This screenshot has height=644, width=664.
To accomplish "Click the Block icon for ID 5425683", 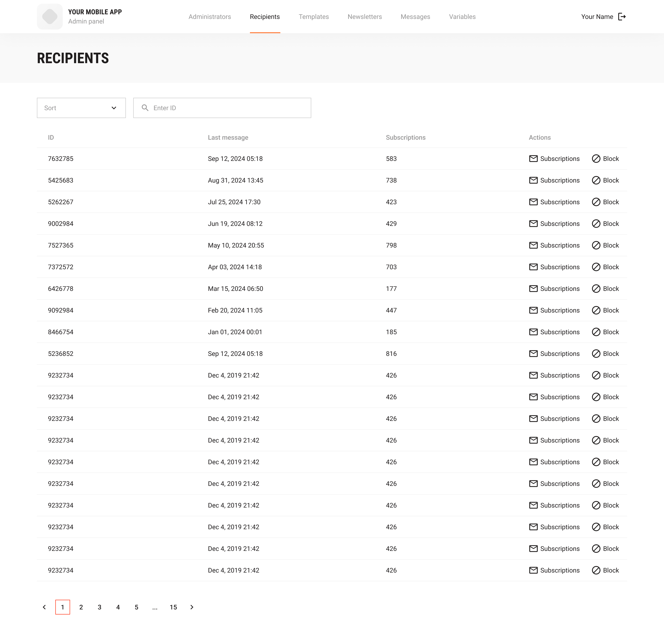I will (596, 180).
